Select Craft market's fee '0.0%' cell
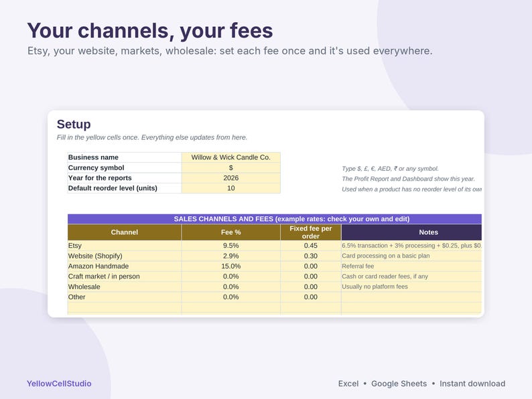The width and height of the screenshot is (532, 399). [230, 276]
